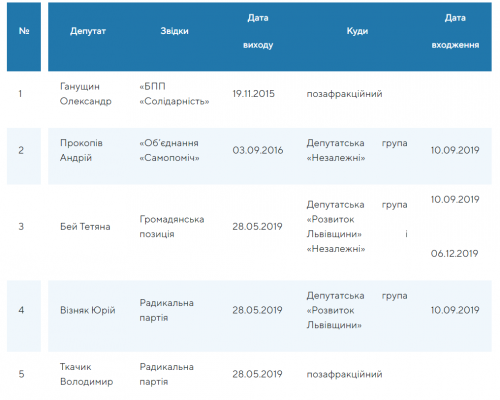Screen dimensions: 500x400
Task: Click the «БПП «Солідарність» cell
Action: (x=174, y=94)
